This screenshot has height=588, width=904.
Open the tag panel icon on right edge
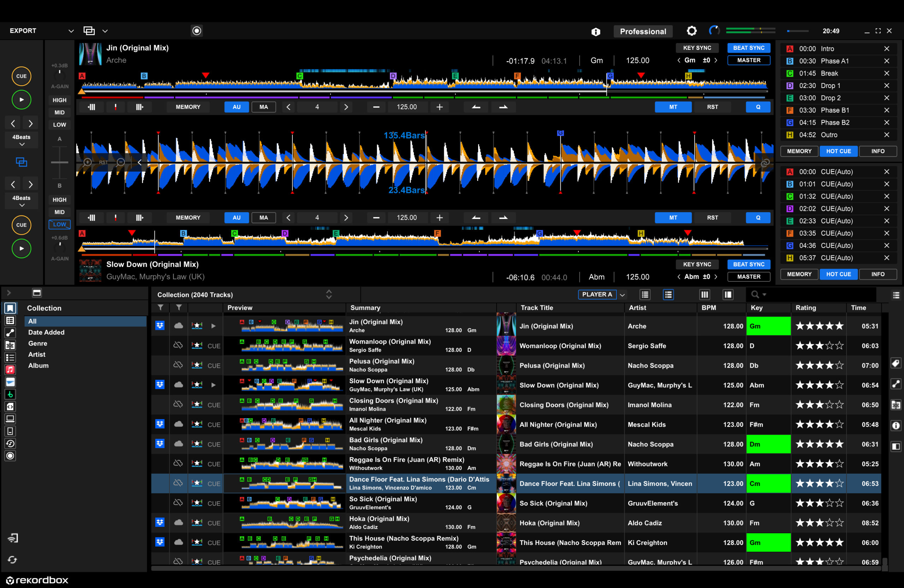(896, 363)
